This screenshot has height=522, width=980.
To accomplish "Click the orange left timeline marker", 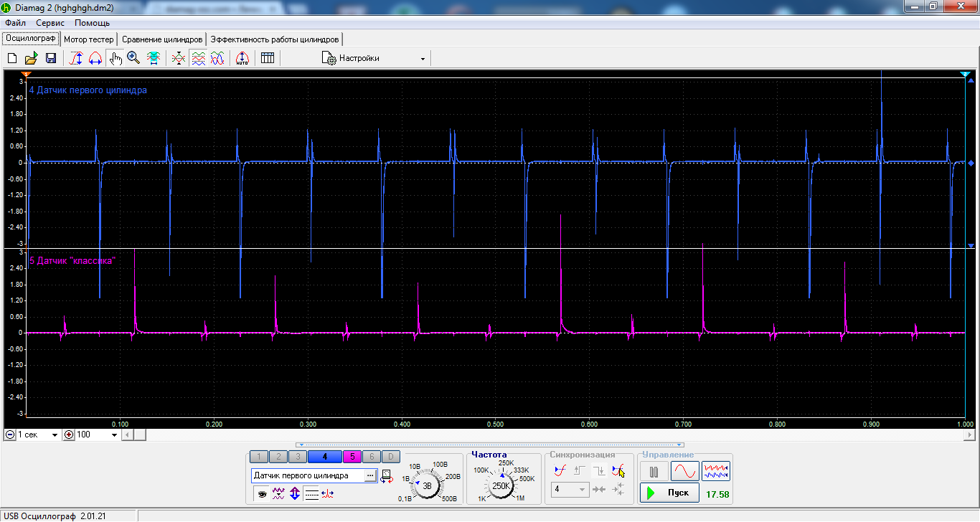I will (27, 74).
